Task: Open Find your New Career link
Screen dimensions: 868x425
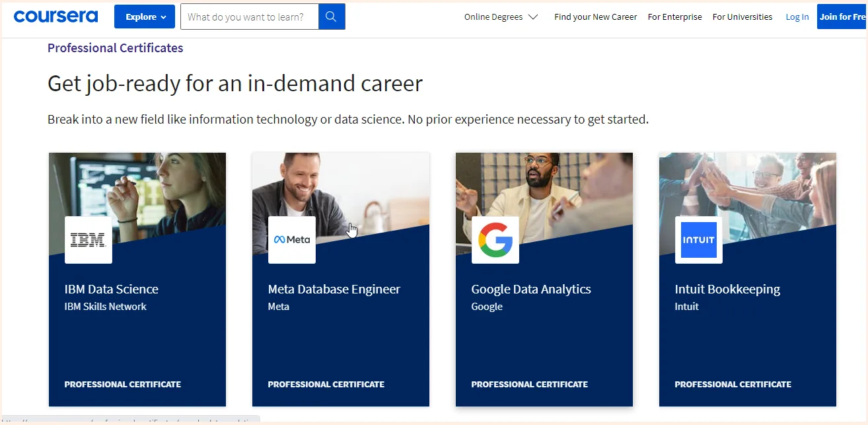Action: point(596,17)
